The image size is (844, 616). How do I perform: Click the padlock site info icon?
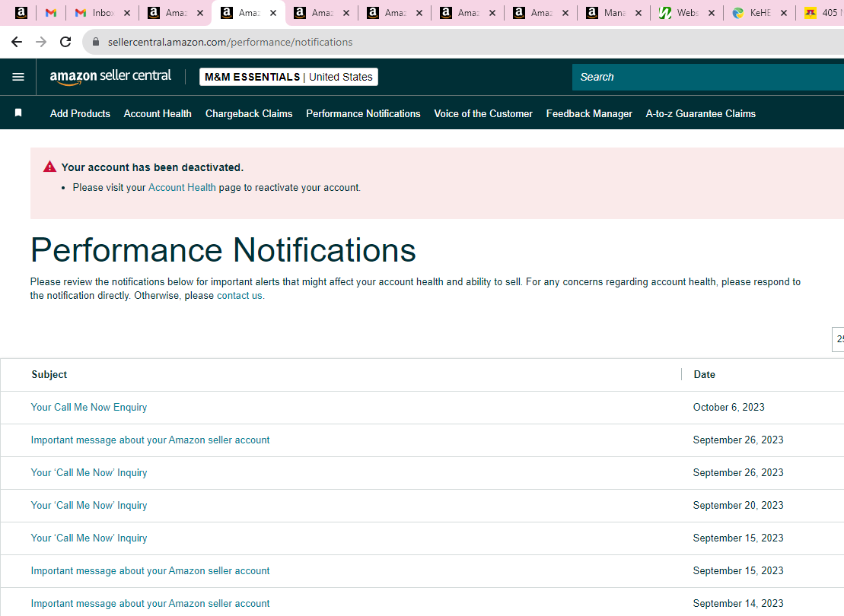[96, 42]
